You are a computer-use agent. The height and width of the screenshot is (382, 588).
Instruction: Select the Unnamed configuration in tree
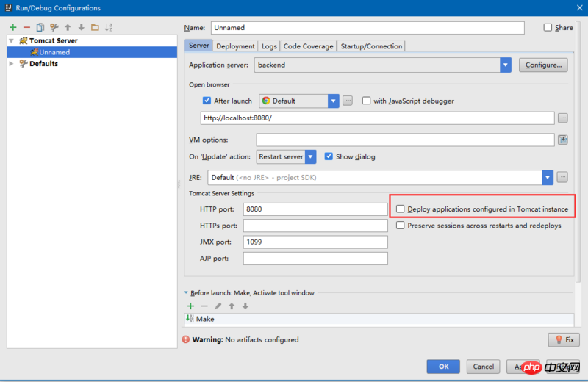point(92,52)
